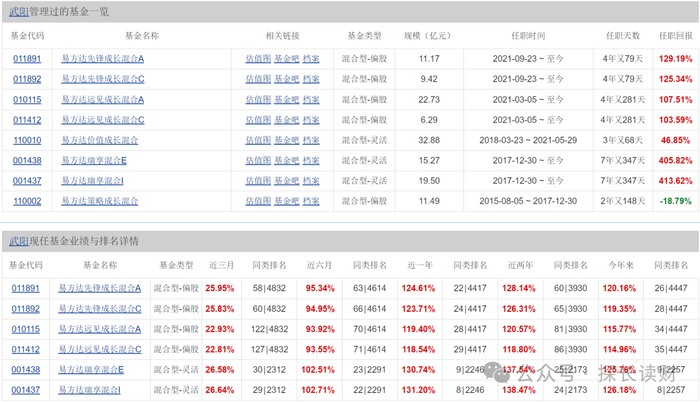Open 估值图 for fund 010115

click(258, 100)
